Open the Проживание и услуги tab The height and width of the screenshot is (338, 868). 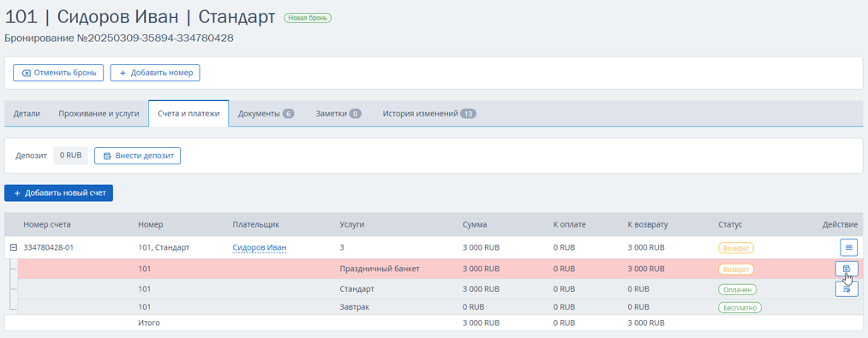[x=99, y=114]
